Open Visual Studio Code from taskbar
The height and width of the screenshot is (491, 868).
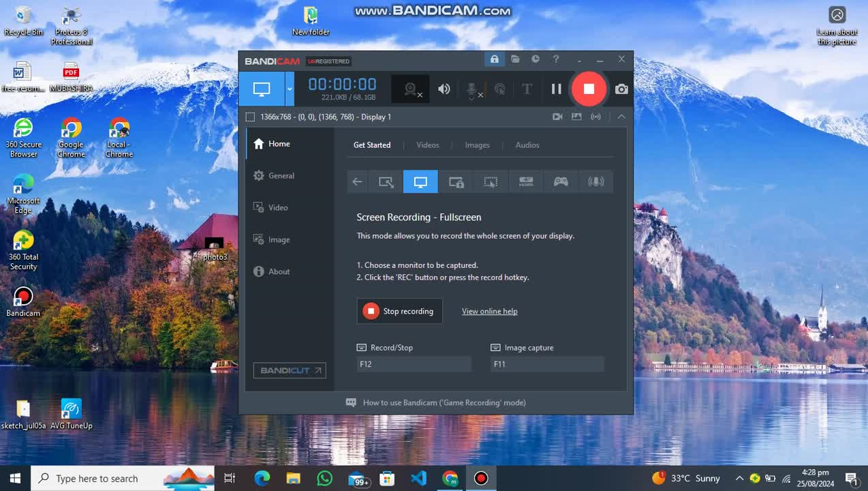pyautogui.click(x=418, y=478)
